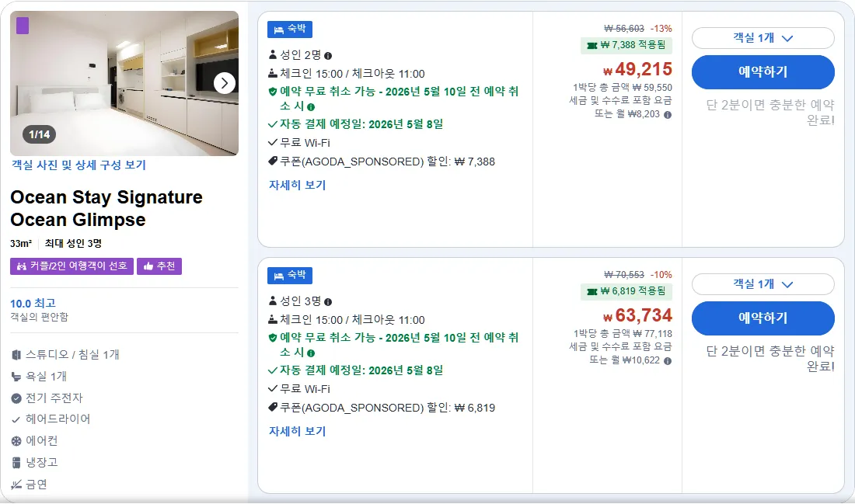Screen dimensions: 855x504
Task: Show next room photo with arrow button
Action: pos(224,83)
